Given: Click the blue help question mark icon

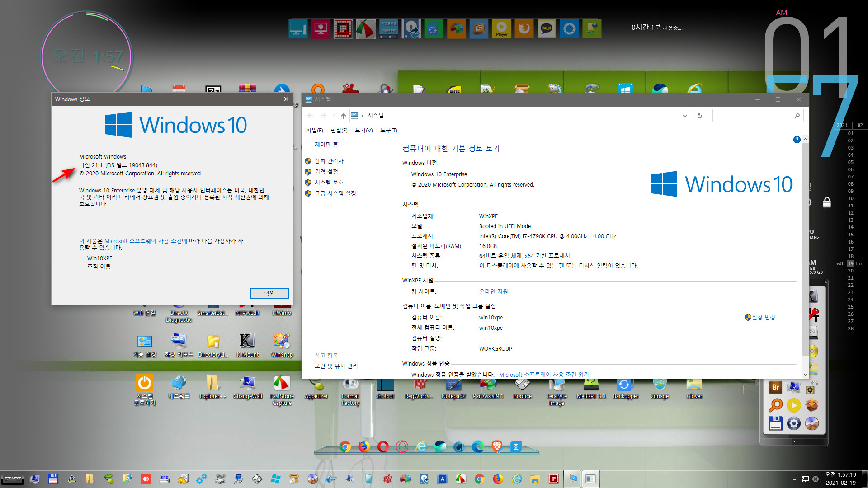Looking at the screenshot, I should [797, 140].
